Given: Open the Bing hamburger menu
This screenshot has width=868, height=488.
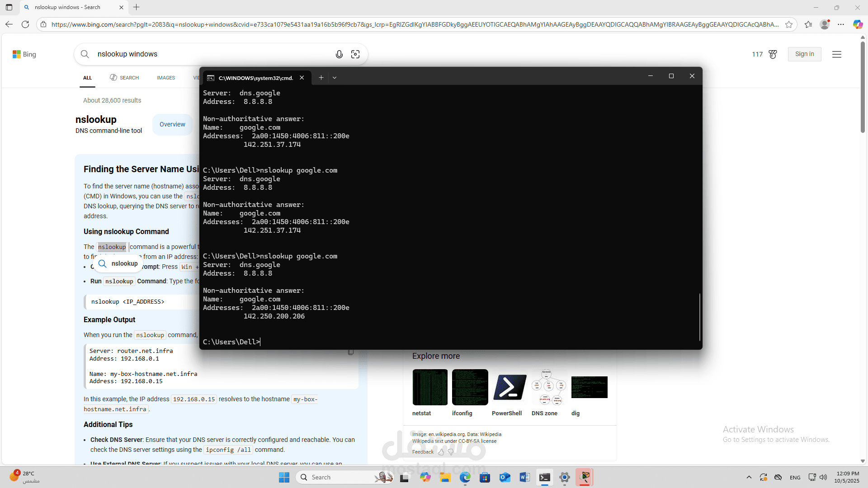Looking at the screenshot, I should point(837,54).
